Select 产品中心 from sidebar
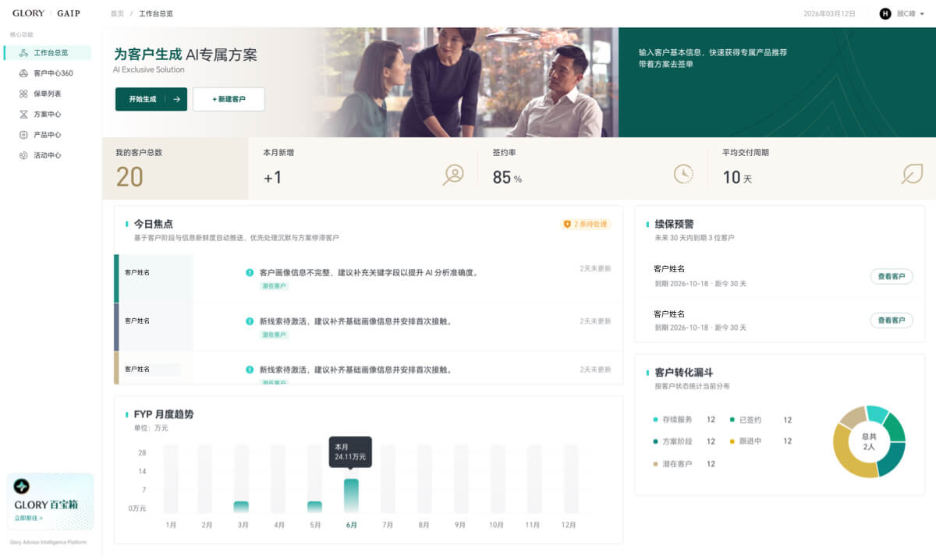This screenshot has width=936, height=560. click(x=47, y=135)
